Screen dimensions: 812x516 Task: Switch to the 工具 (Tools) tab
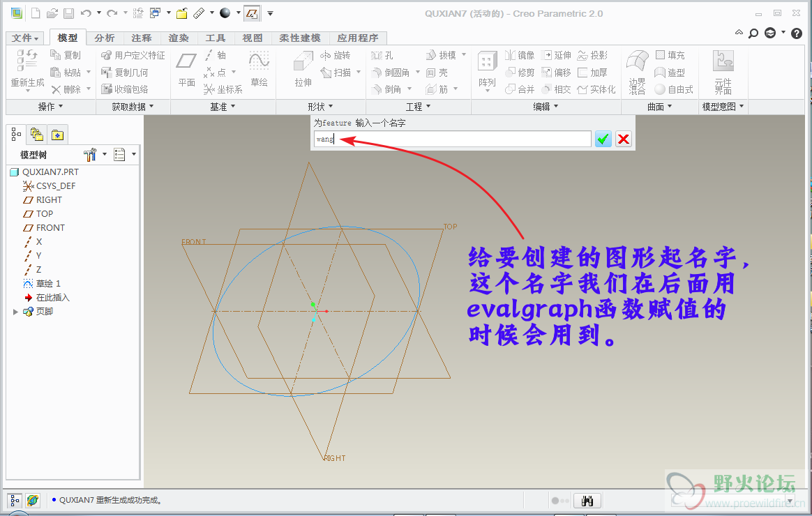(216, 38)
